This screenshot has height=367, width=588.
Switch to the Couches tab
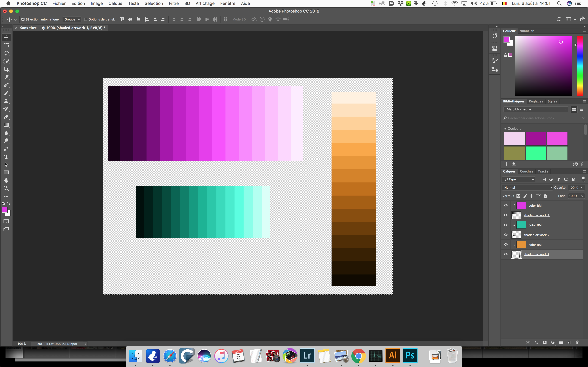(x=526, y=171)
